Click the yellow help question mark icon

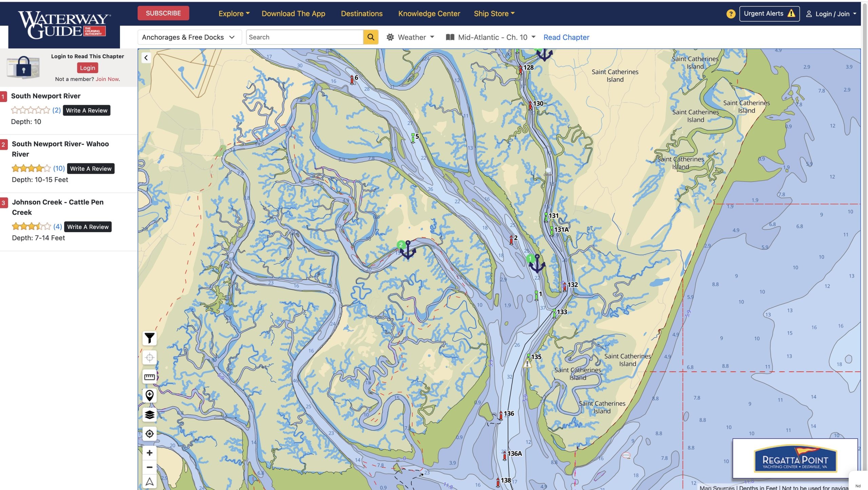click(731, 14)
